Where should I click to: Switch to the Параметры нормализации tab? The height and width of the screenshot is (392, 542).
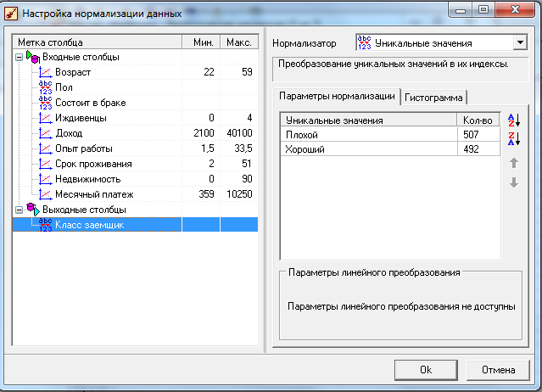[x=337, y=96]
